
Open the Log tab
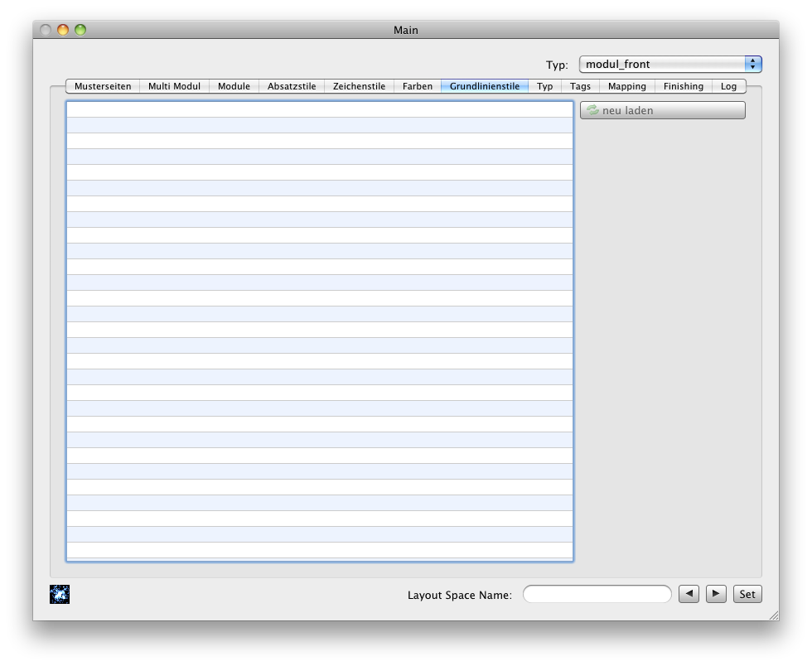click(728, 86)
